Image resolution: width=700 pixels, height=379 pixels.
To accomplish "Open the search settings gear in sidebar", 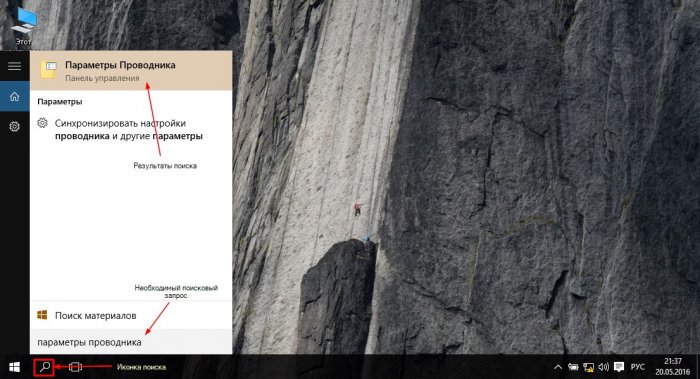I will (14, 127).
